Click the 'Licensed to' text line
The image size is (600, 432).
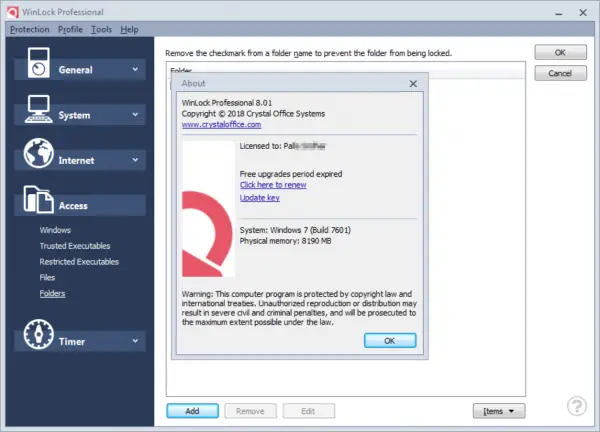click(283, 146)
